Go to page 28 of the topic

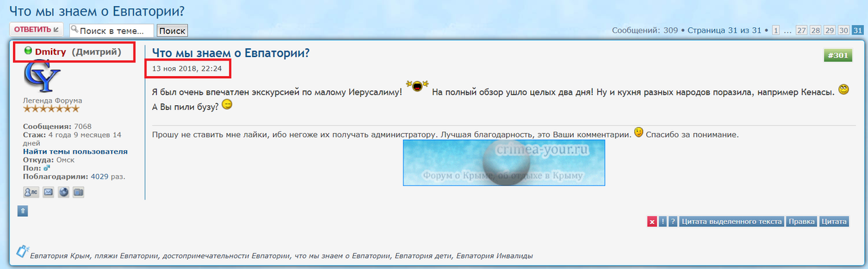tap(816, 31)
